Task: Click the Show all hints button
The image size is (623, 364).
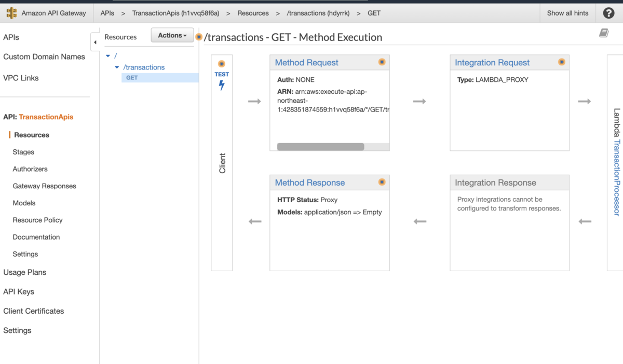Action: click(567, 13)
